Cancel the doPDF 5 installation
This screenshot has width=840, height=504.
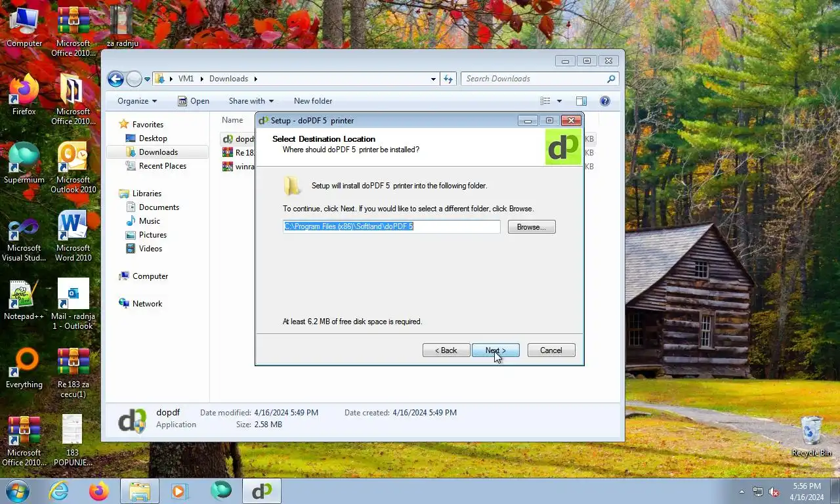click(x=551, y=350)
